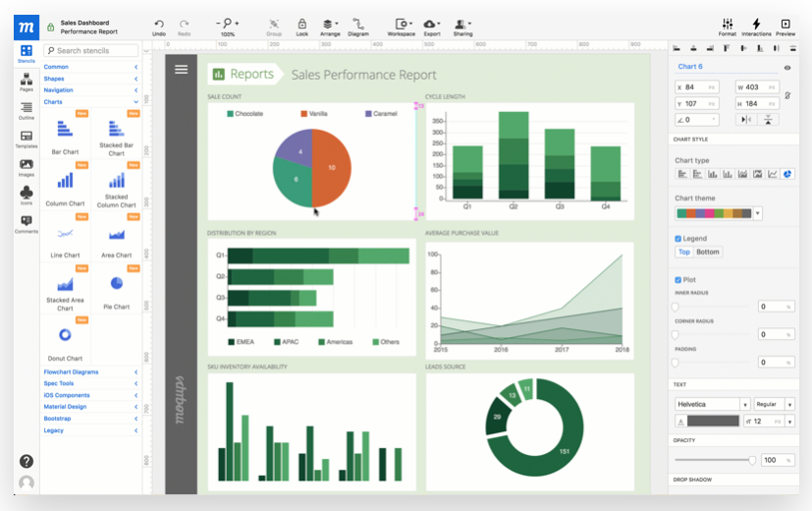Open the Interactions panel icon

pyautogui.click(x=756, y=27)
